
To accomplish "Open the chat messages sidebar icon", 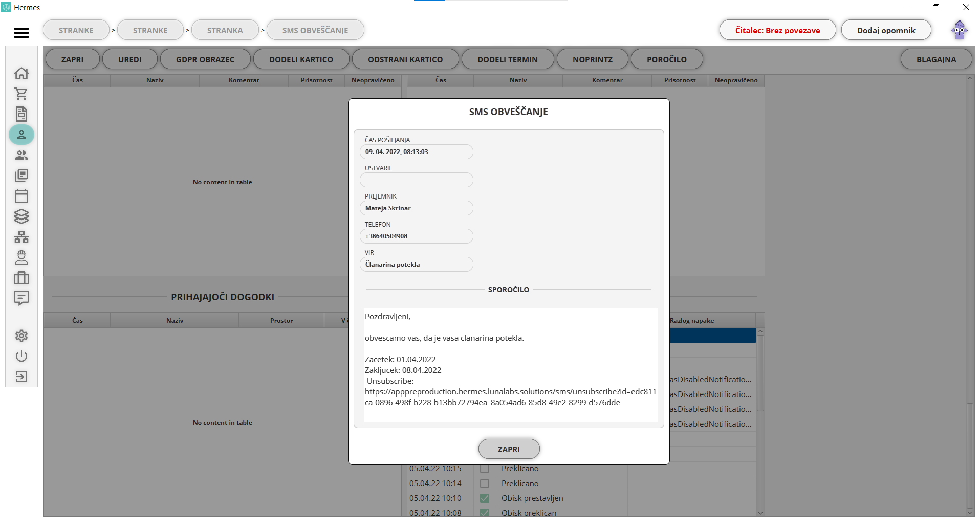I will tap(21, 298).
